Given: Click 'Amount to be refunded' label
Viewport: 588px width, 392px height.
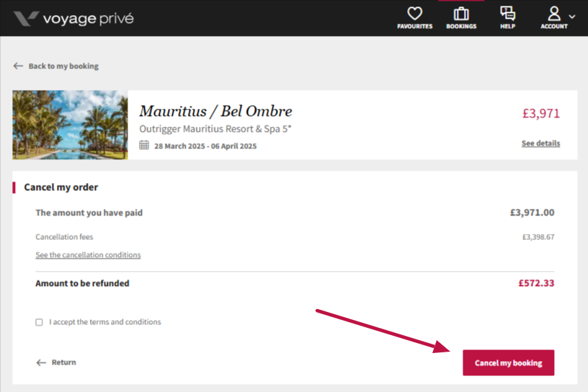Looking at the screenshot, I should click(82, 283).
